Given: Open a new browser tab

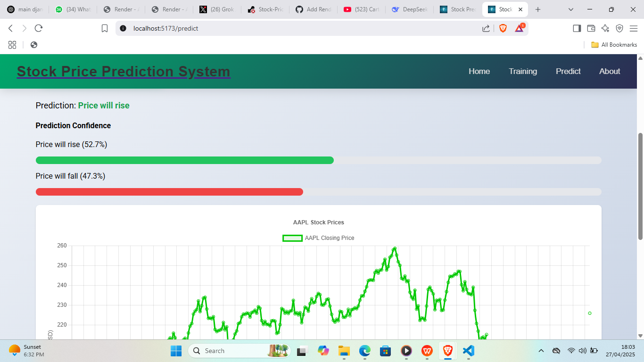Looking at the screenshot, I should [538, 9].
